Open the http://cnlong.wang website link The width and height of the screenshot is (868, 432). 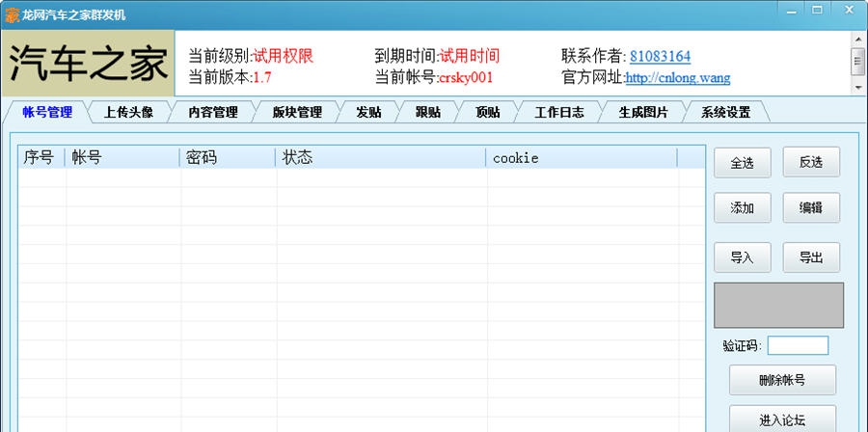pyautogui.click(x=678, y=78)
